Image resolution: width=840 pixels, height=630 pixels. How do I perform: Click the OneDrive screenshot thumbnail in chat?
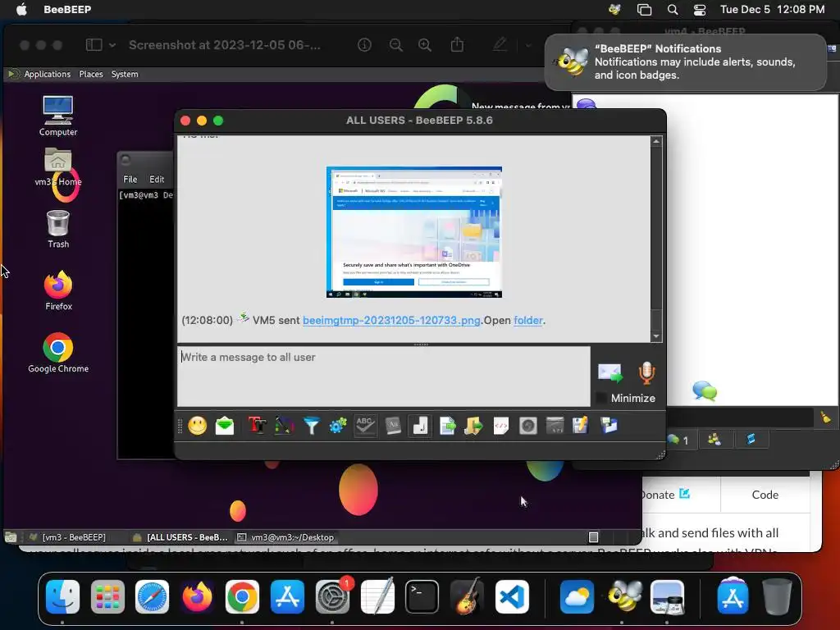pyautogui.click(x=414, y=232)
